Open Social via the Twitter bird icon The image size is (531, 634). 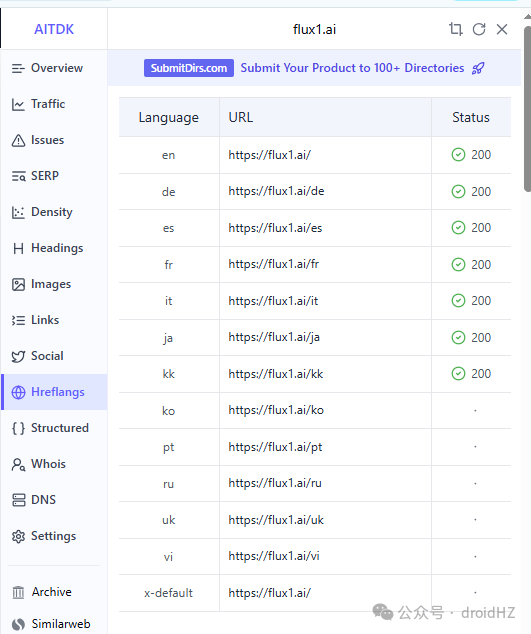tap(18, 356)
